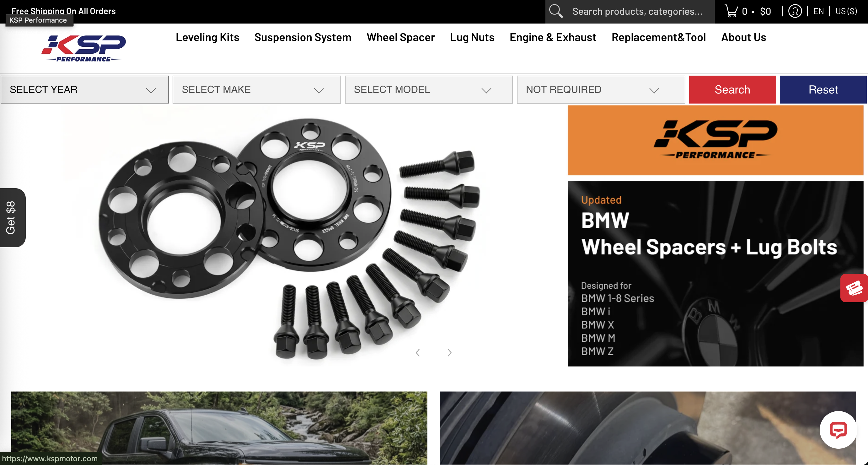The image size is (868, 465).
Task: Click the orange KSP Performance banner
Action: [715, 140]
